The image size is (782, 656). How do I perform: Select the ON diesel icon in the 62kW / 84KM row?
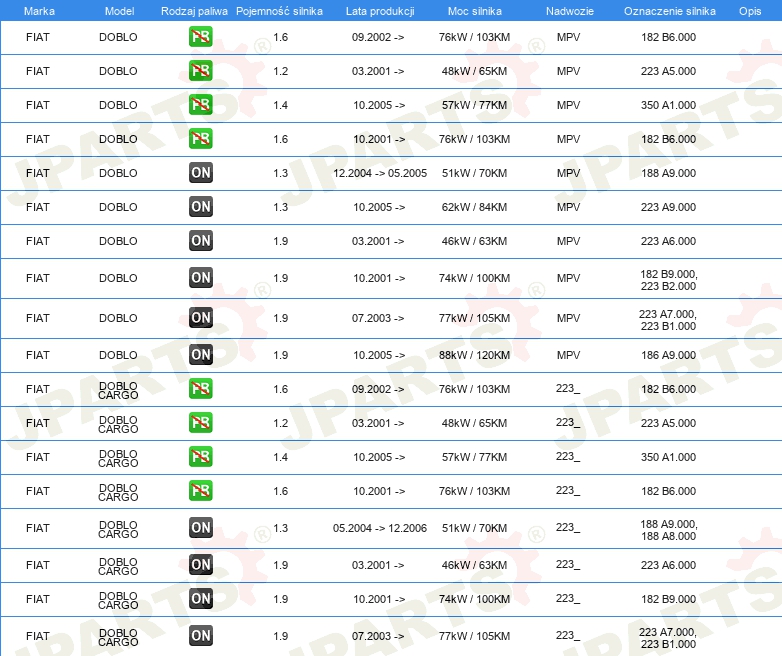tap(200, 207)
